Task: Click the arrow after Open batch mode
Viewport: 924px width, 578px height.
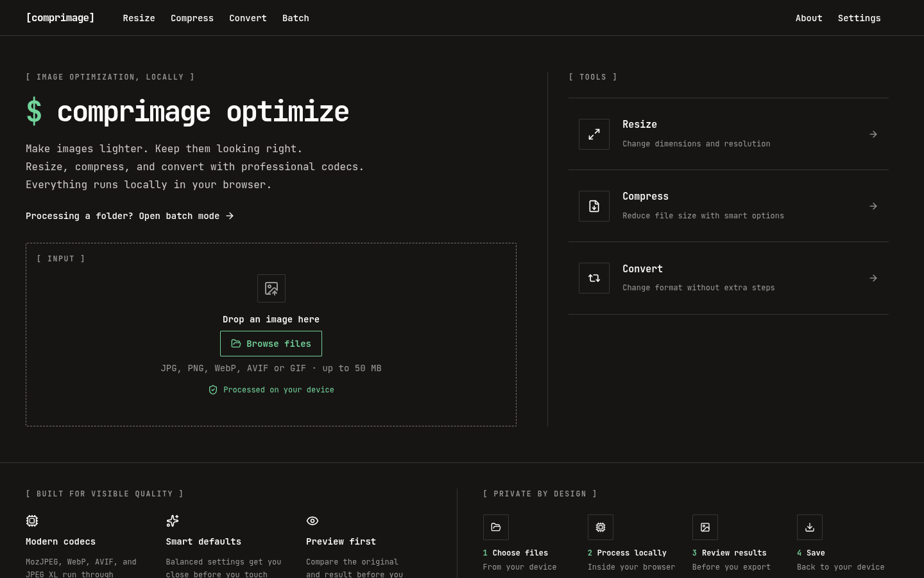Action: click(230, 216)
